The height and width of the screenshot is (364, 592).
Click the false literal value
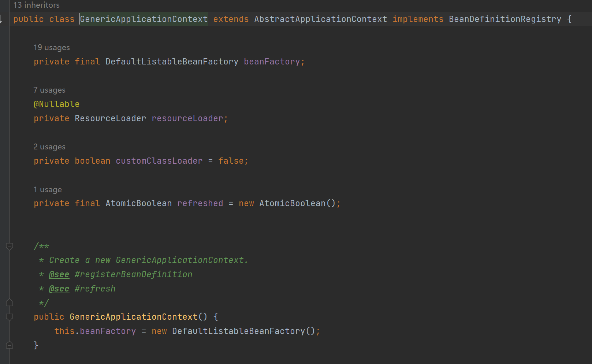tap(231, 161)
